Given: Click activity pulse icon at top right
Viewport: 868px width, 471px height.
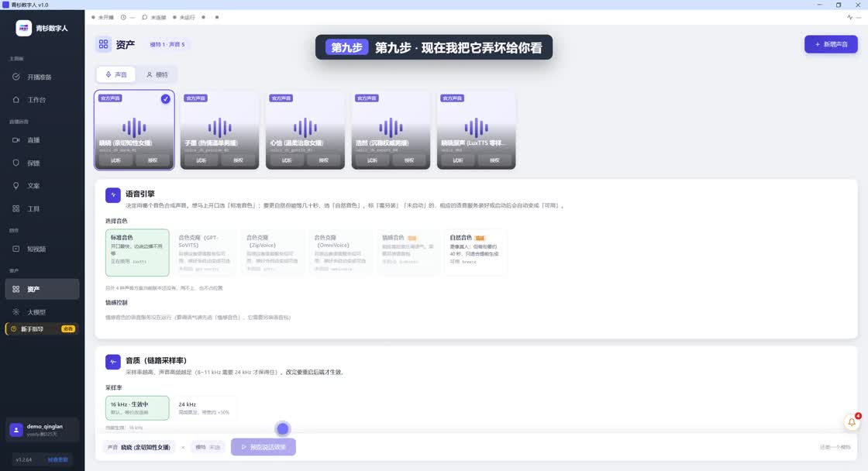Looking at the screenshot, I should tap(849, 17).
